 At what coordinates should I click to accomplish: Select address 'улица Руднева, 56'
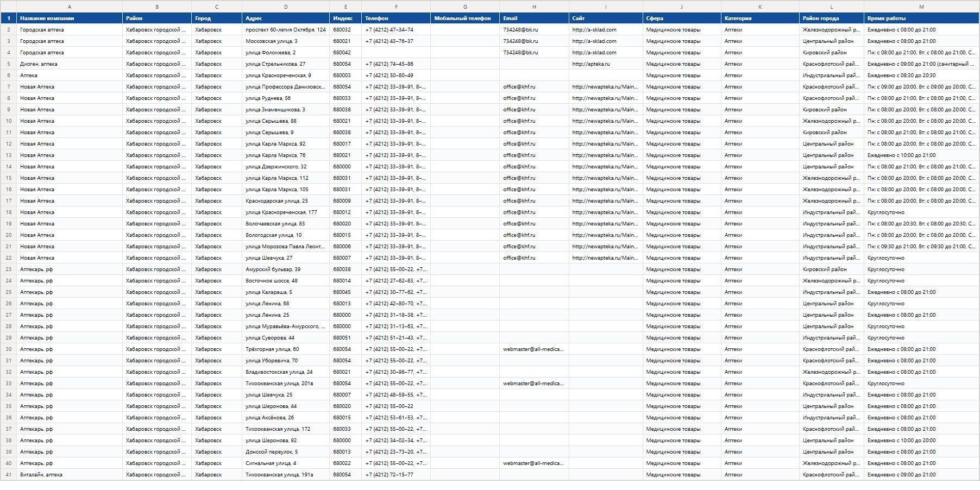[x=286, y=98]
